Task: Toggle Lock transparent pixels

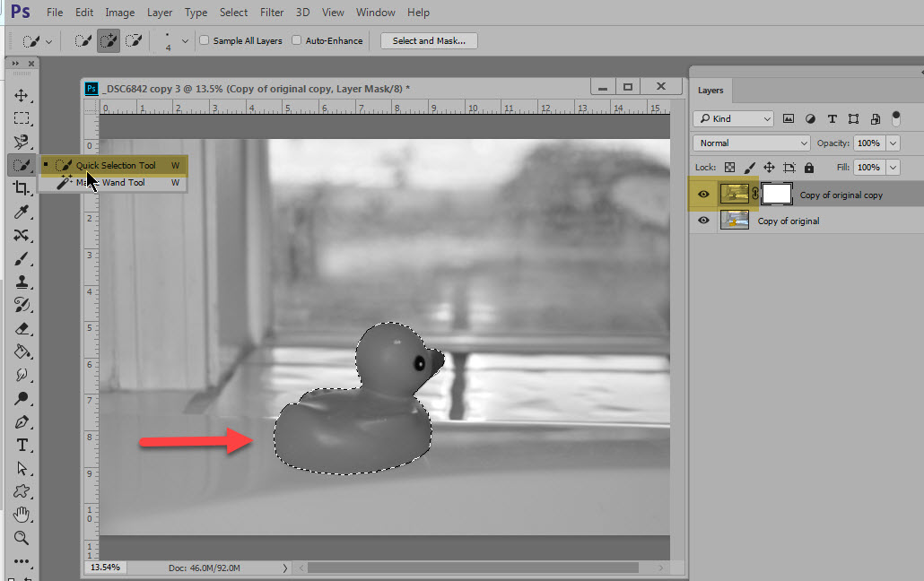Action: point(729,168)
